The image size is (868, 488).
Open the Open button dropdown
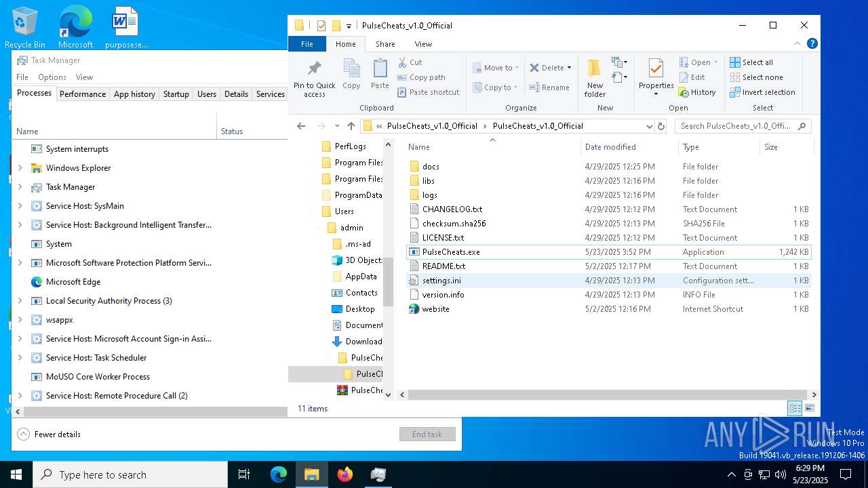[715, 62]
